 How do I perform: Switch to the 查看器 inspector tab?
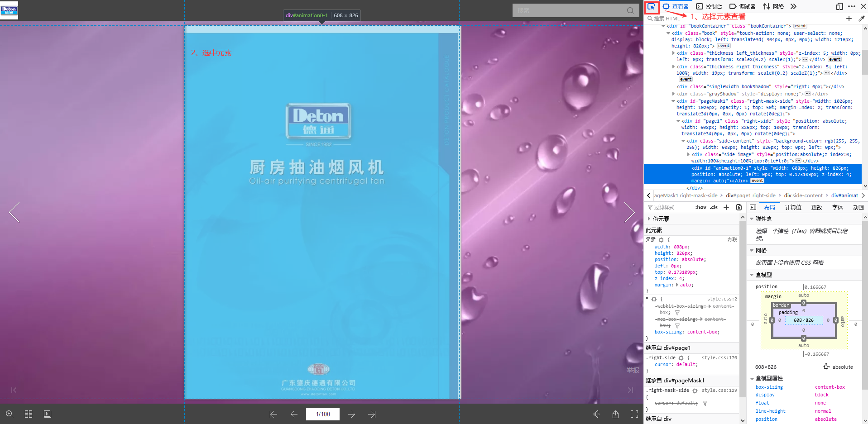tap(676, 6)
